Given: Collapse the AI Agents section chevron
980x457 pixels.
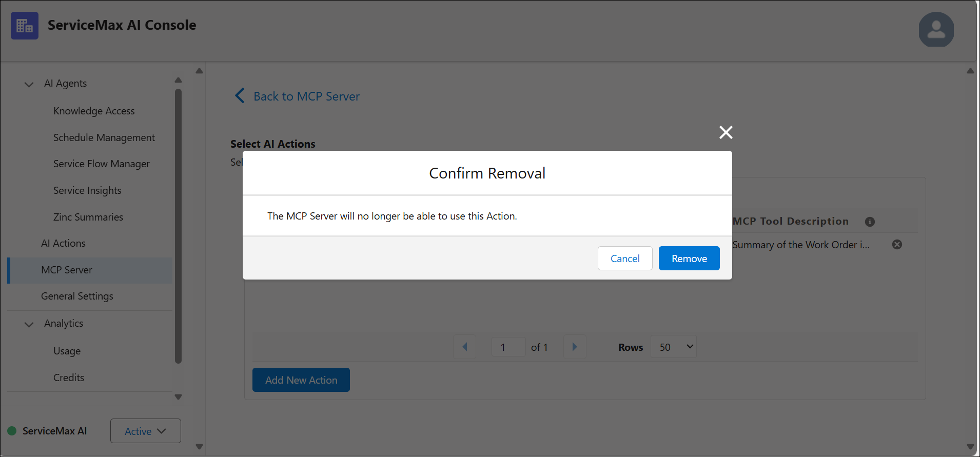Looking at the screenshot, I should [x=29, y=84].
